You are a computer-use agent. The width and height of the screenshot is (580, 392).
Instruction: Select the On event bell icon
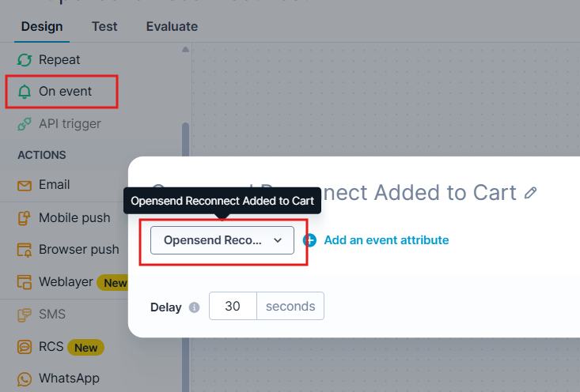point(25,92)
